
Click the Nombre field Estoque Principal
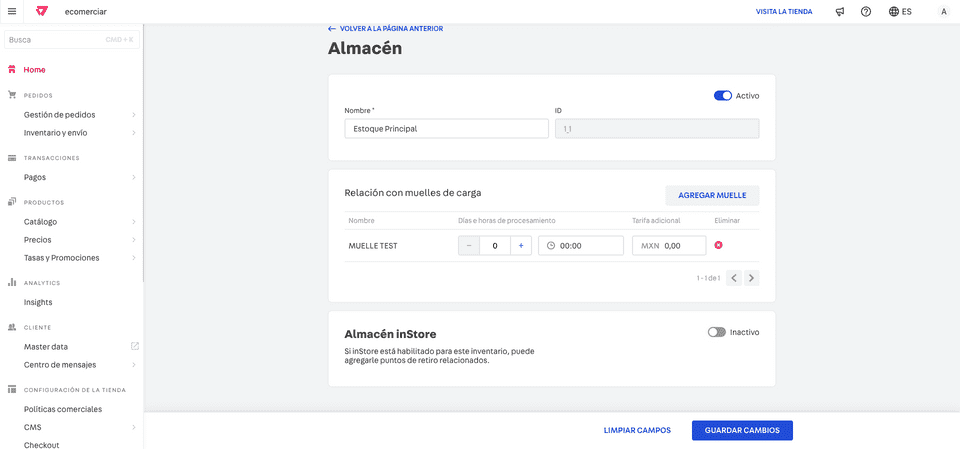pos(446,129)
